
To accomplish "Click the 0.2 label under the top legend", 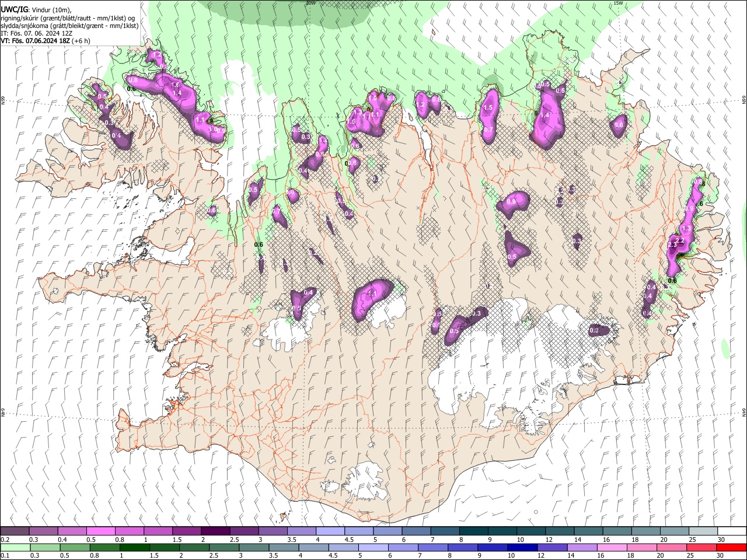I will click(x=5, y=540).
